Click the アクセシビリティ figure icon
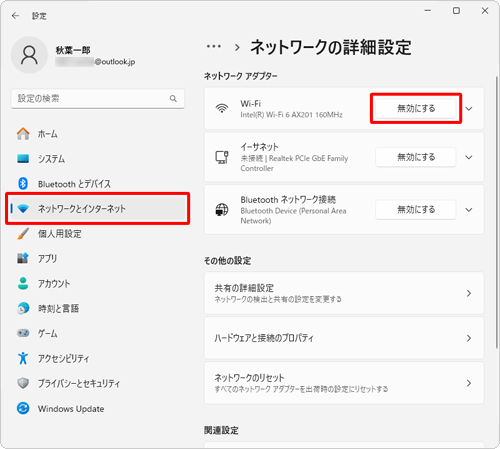This screenshot has width=500, height=449. 23,358
